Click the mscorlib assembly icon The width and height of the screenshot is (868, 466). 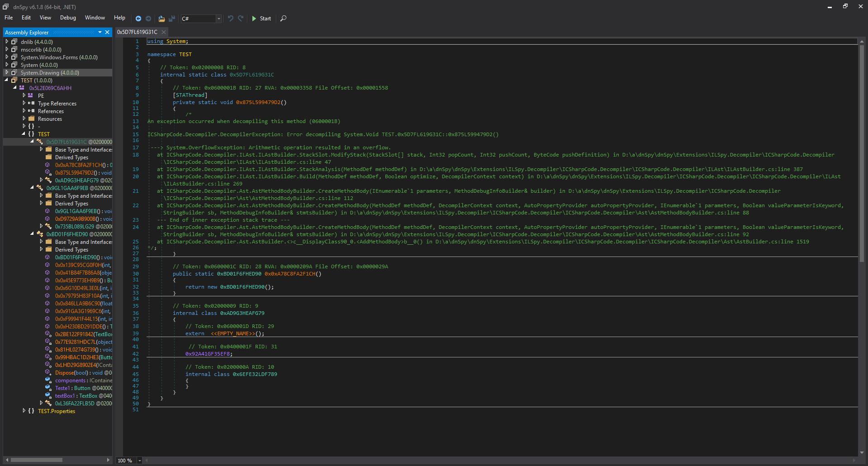point(14,50)
